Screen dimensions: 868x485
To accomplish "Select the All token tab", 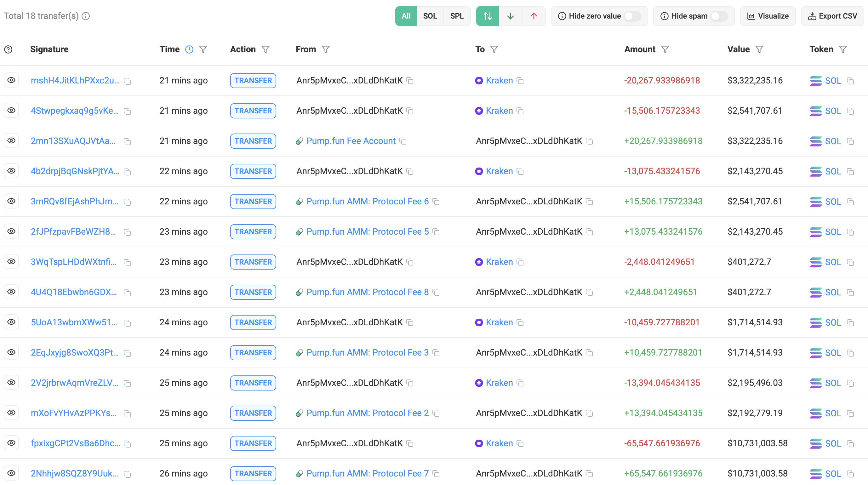I will pyautogui.click(x=406, y=16).
